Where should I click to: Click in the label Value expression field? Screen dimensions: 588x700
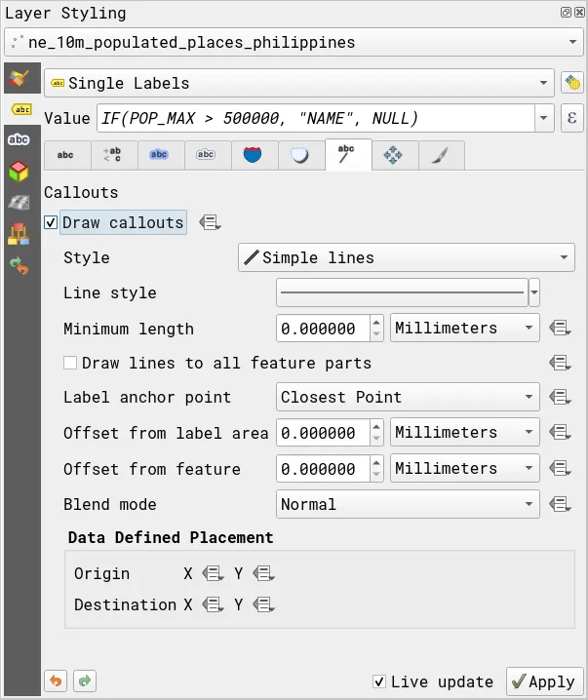[x=316, y=118]
